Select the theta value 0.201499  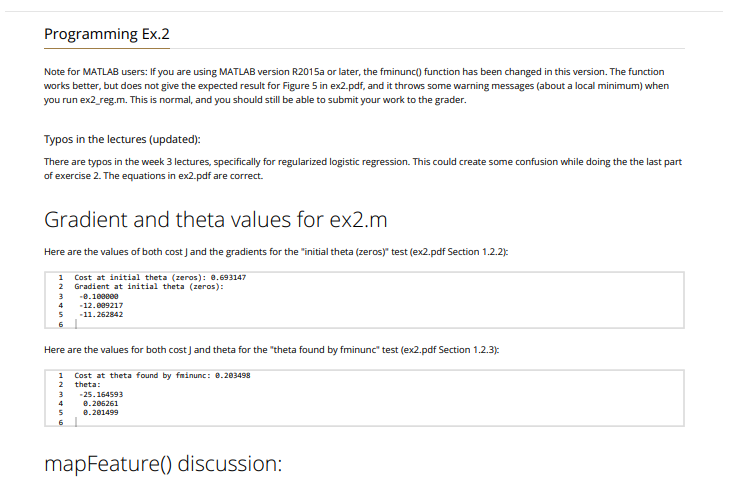pyautogui.click(x=100, y=413)
